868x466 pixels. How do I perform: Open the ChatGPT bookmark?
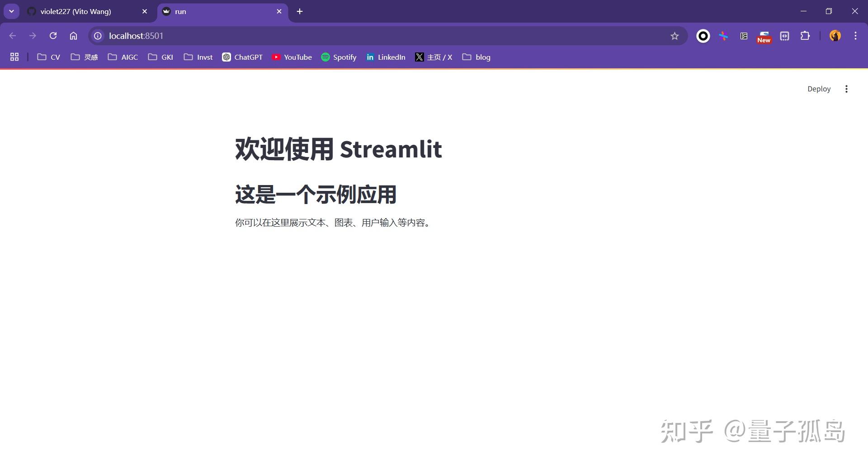point(242,57)
